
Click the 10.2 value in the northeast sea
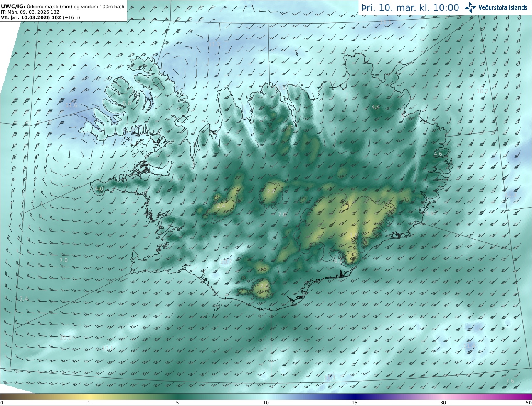482,91
